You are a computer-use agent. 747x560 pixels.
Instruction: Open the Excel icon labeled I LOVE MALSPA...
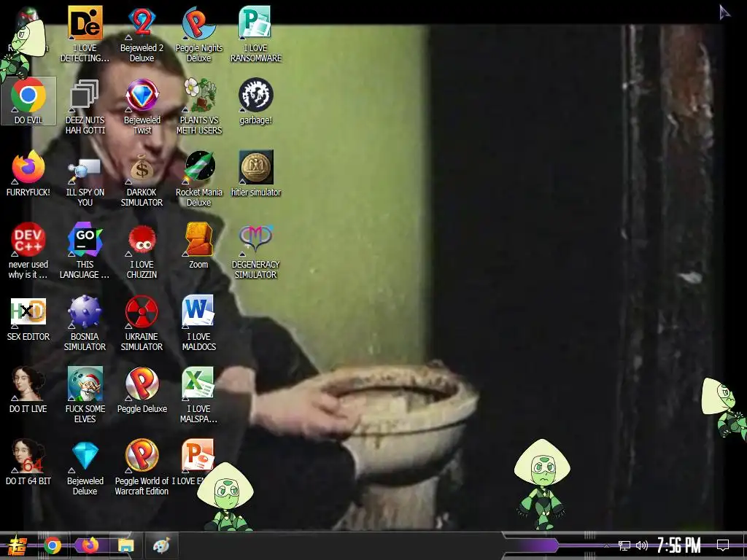[198, 384]
